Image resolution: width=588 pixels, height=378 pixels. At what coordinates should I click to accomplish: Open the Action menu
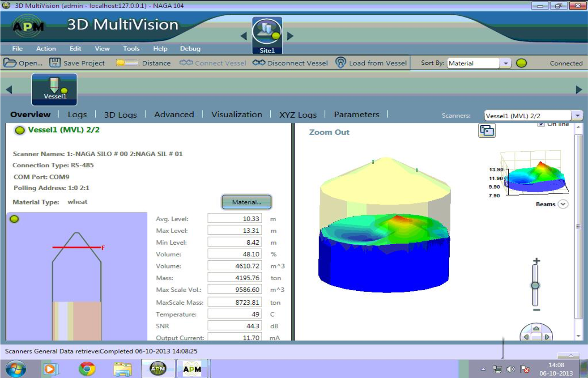(x=46, y=48)
